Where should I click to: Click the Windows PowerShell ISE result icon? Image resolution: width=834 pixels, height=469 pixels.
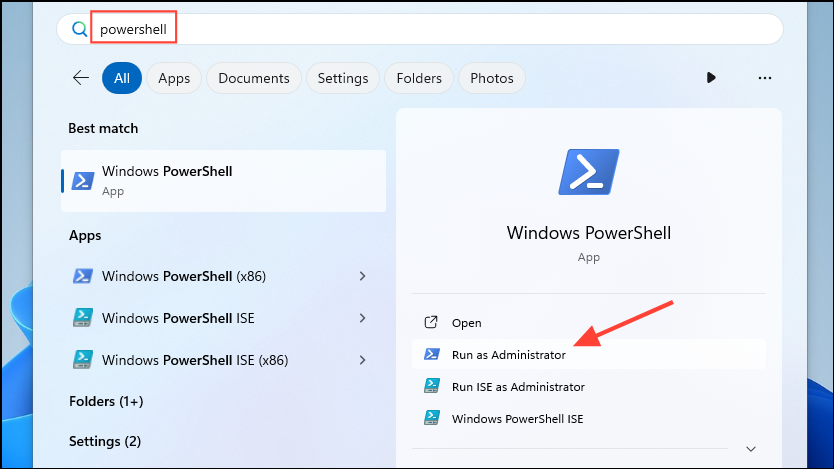(x=82, y=317)
